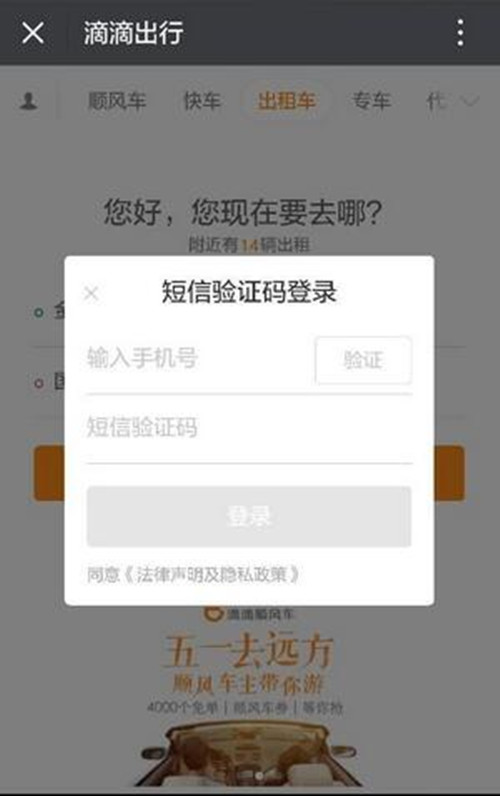500x796 pixels.
Task: Focus the 短信验证码 code field
Action: 249,427
